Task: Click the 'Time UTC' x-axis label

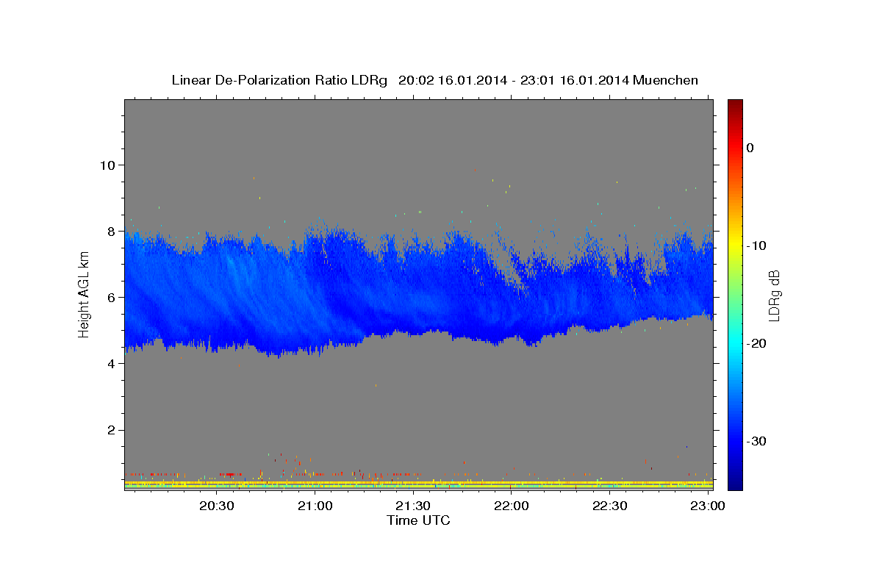Action: pos(418,520)
